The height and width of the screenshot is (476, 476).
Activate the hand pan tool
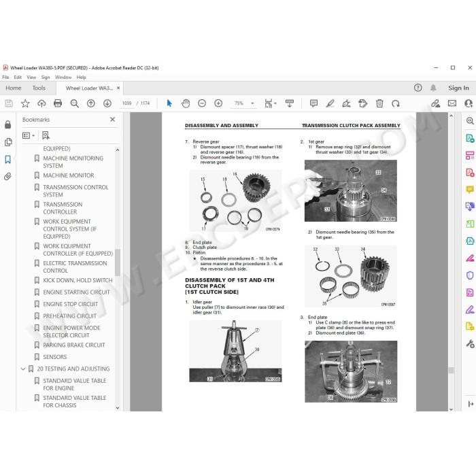pyautogui.click(x=186, y=103)
